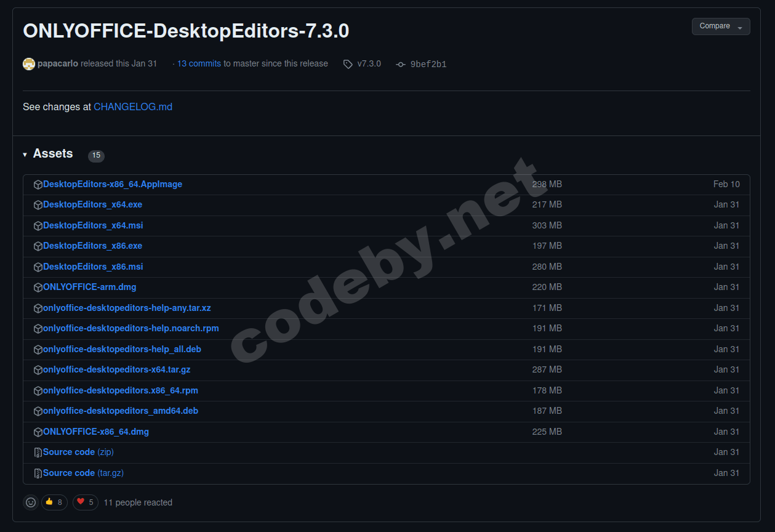Download DesktopEditors_x86.exe
The image size is (775, 532).
pyautogui.click(x=92, y=246)
